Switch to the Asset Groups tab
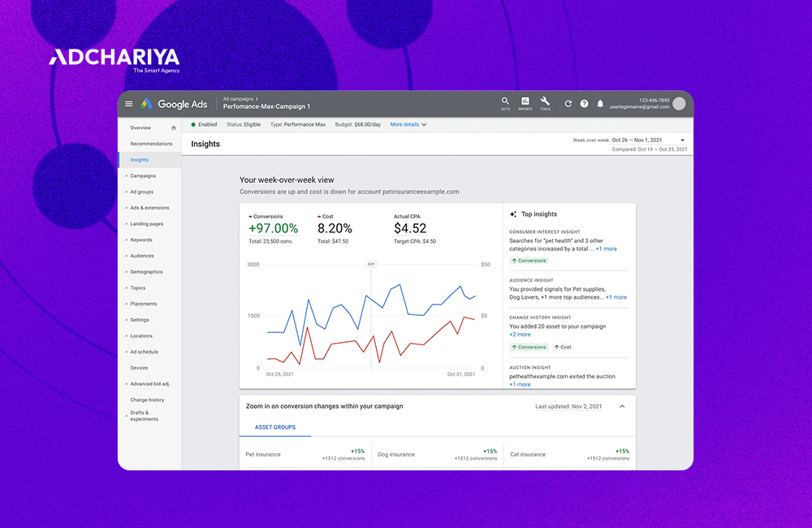 (x=275, y=426)
